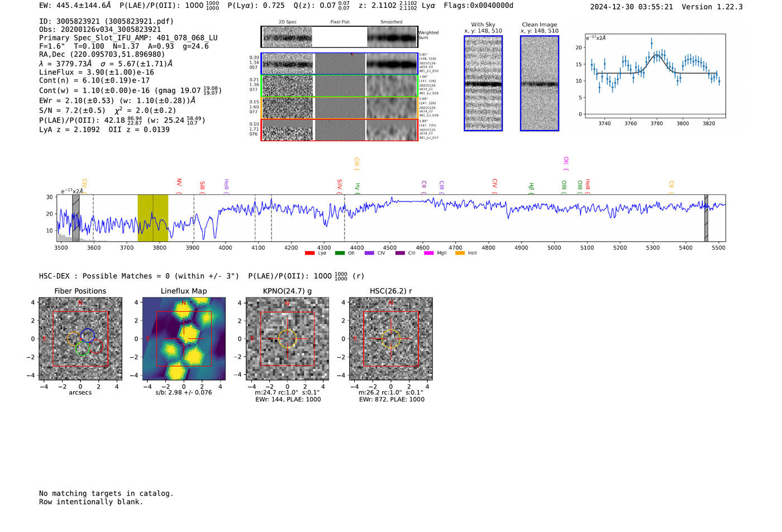Open the Lineflux Map image
The image size is (782, 532).
[184, 339]
